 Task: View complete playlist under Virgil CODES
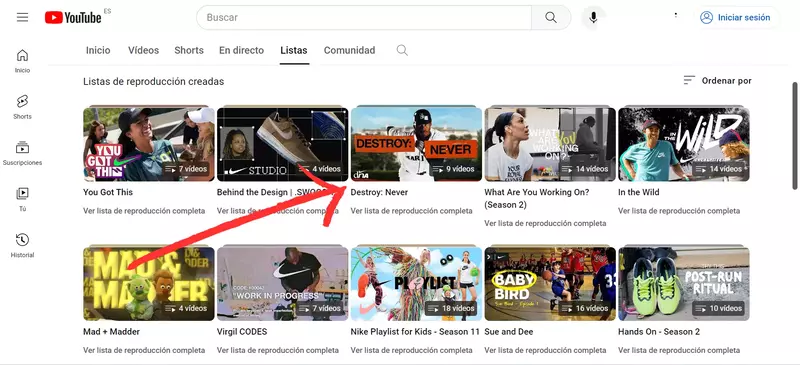click(278, 350)
